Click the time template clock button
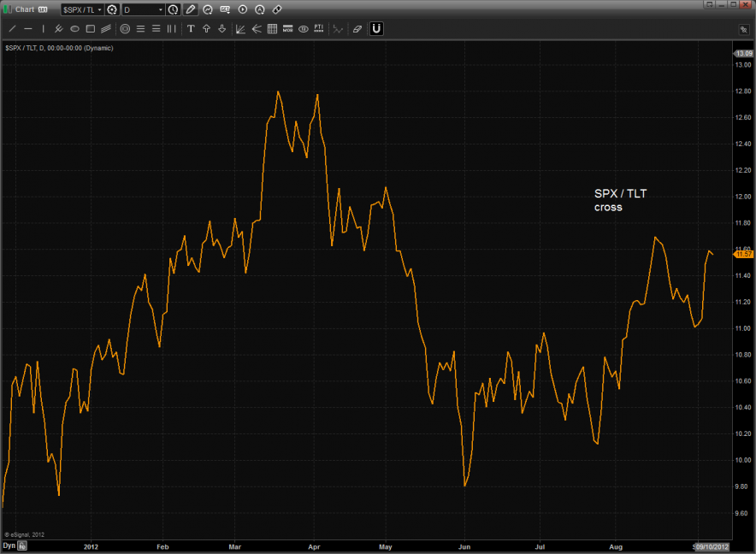The width and height of the screenshot is (756, 554). point(174,9)
